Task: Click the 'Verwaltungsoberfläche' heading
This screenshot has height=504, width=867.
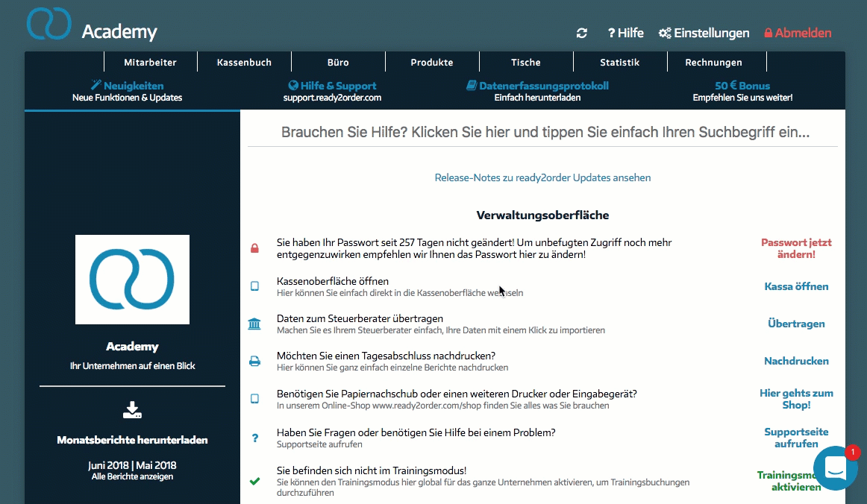Action: pyautogui.click(x=542, y=215)
